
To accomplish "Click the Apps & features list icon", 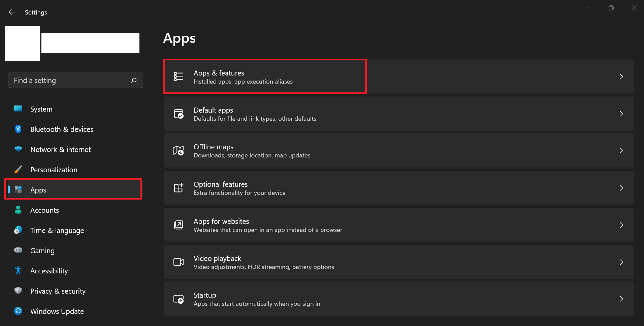I will click(x=179, y=77).
